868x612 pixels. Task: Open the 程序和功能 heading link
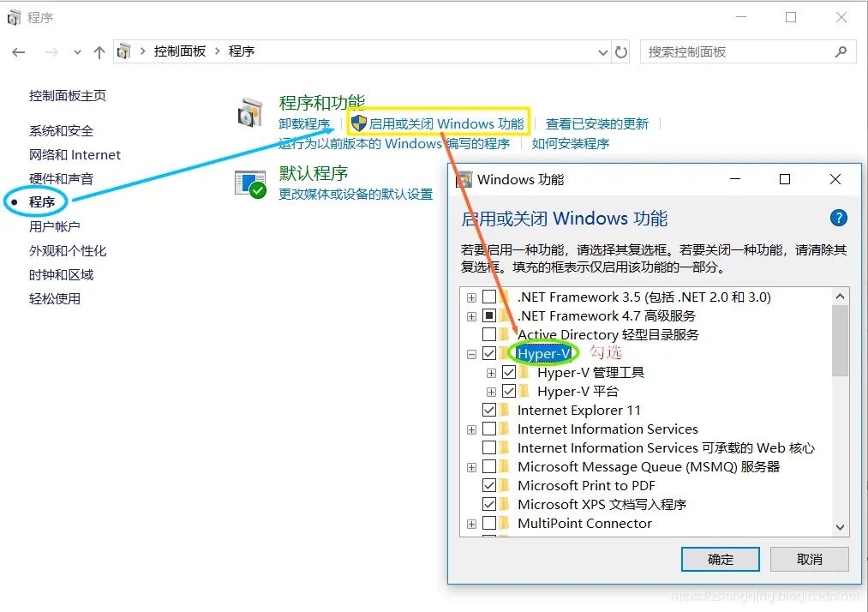[x=321, y=103]
